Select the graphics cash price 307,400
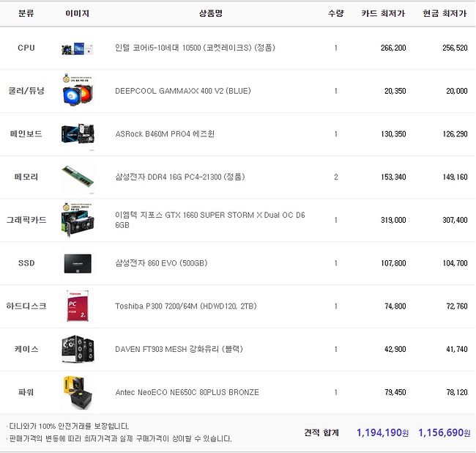Image resolution: width=476 pixels, height=453 pixels. pyautogui.click(x=455, y=220)
